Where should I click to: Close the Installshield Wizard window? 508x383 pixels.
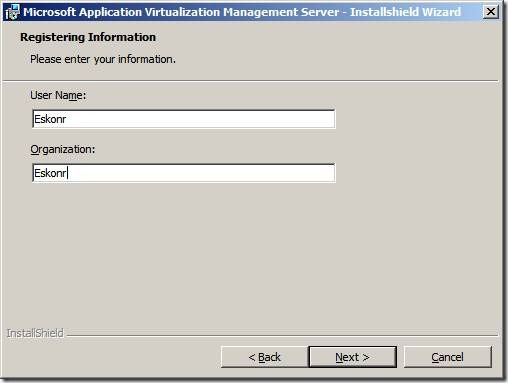point(491,12)
